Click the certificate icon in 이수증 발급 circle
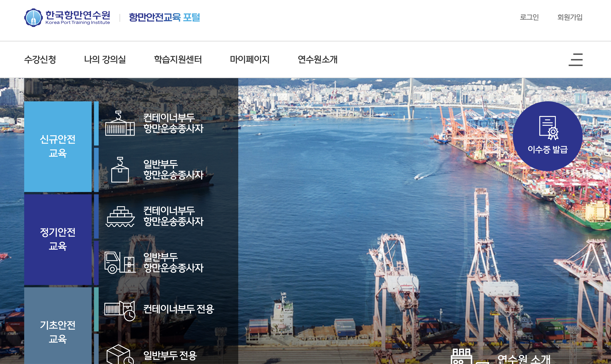This screenshot has width=611, height=364. pyautogui.click(x=548, y=128)
